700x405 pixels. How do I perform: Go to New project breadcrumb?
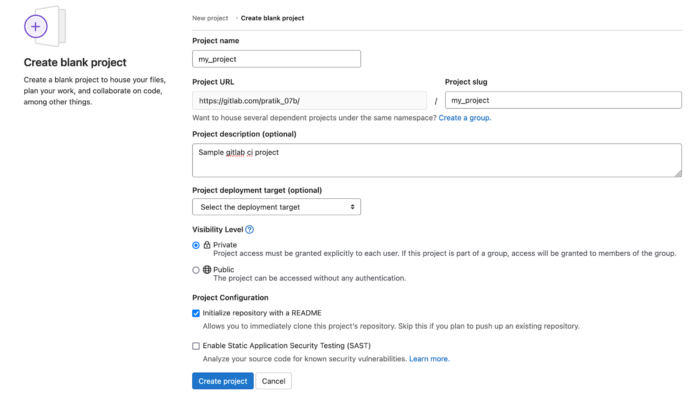(x=210, y=18)
